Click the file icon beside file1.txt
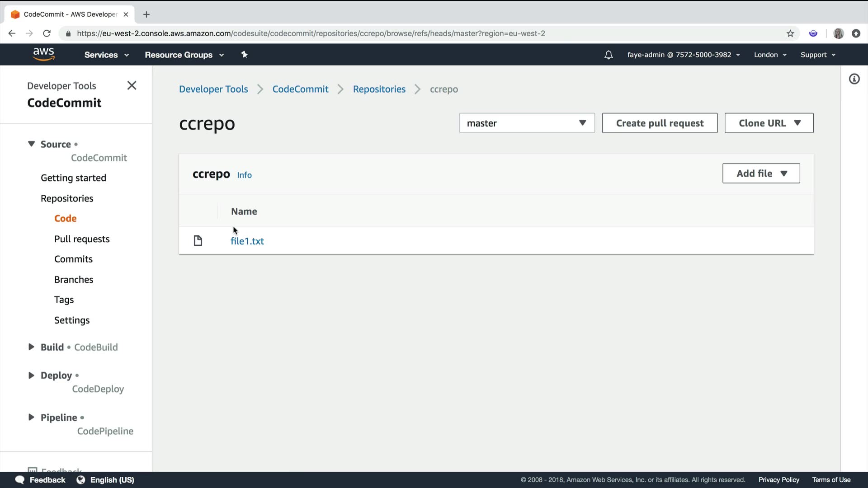Viewport: 868px width, 488px height. point(198,241)
